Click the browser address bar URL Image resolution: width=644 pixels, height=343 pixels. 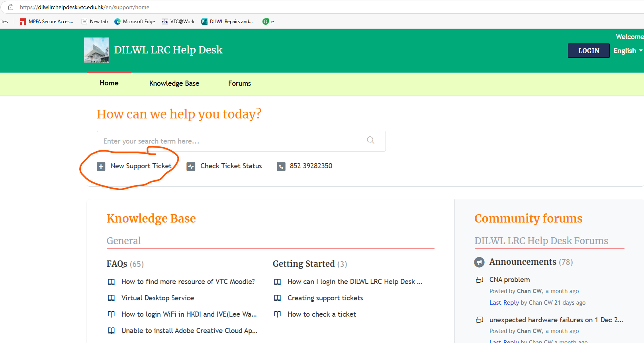(84, 7)
